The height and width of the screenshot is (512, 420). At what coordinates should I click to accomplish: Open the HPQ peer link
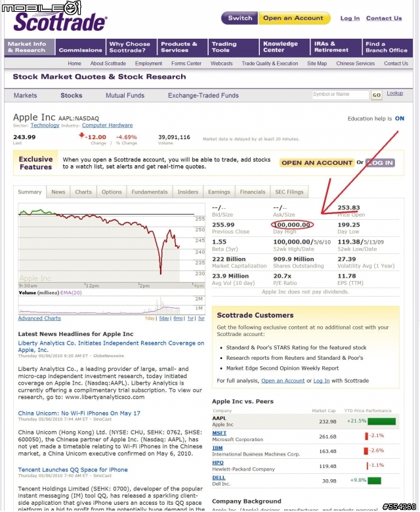point(218,463)
